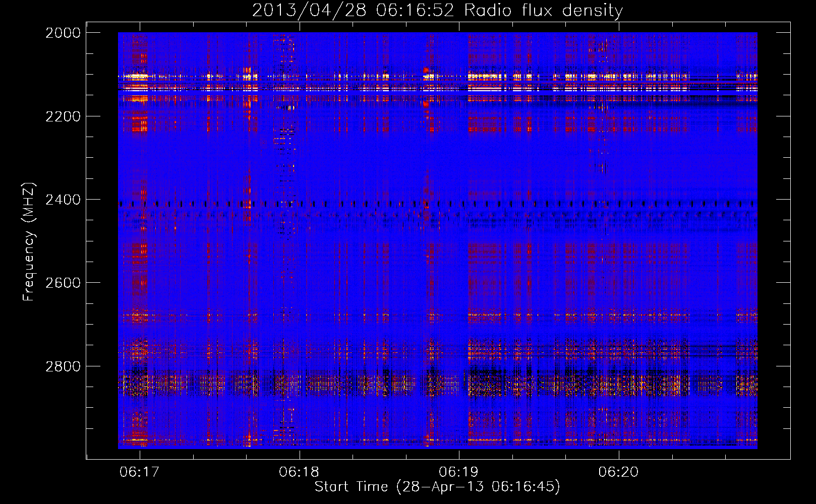Click the 2200 frequency tick label
Image resolution: width=816 pixels, height=504 pixels.
63,116
